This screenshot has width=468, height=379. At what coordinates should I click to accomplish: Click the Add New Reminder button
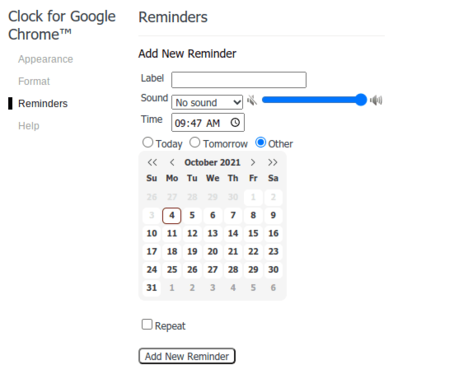coord(187,356)
